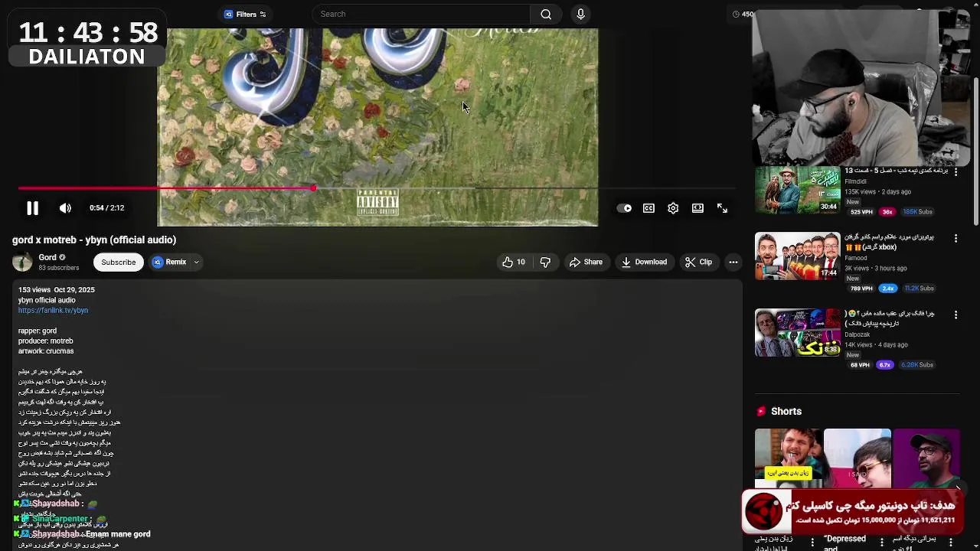
Task: Create a Clip with scissors button
Action: (x=698, y=262)
